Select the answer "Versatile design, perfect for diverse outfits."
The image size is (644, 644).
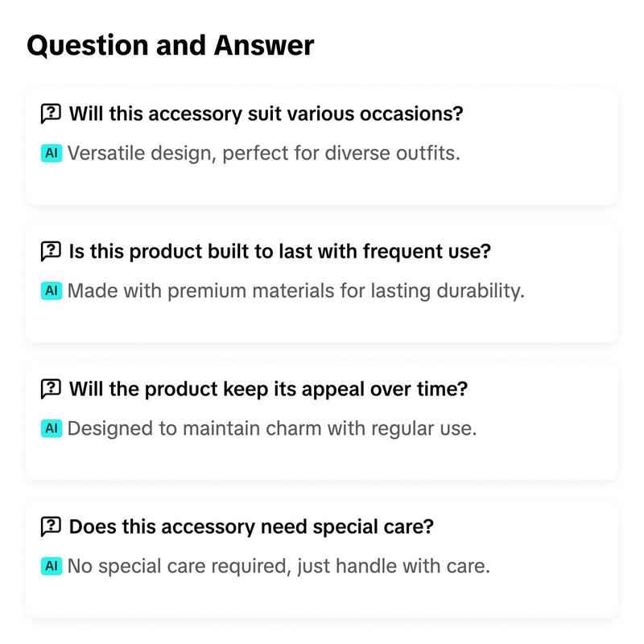click(263, 153)
